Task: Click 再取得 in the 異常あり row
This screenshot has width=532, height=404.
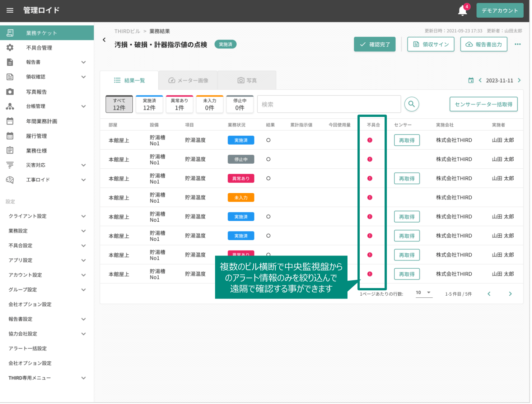Action: coord(407,178)
